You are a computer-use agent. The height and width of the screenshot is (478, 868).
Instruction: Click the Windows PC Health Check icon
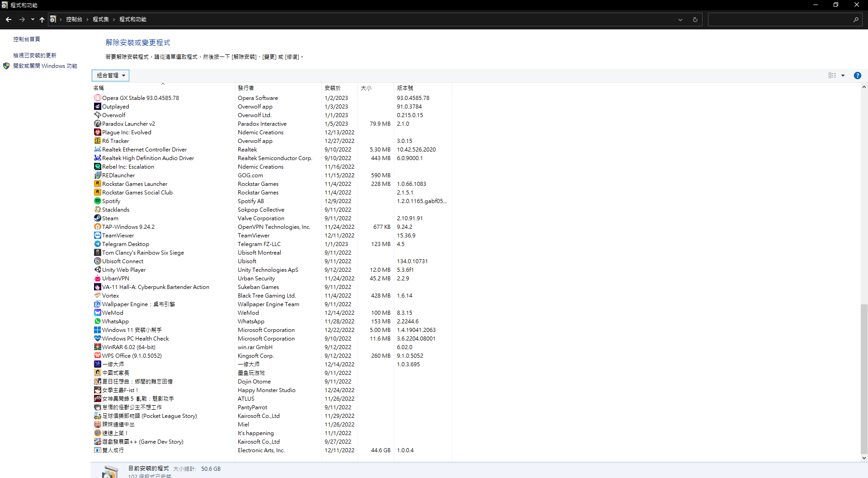97,339
